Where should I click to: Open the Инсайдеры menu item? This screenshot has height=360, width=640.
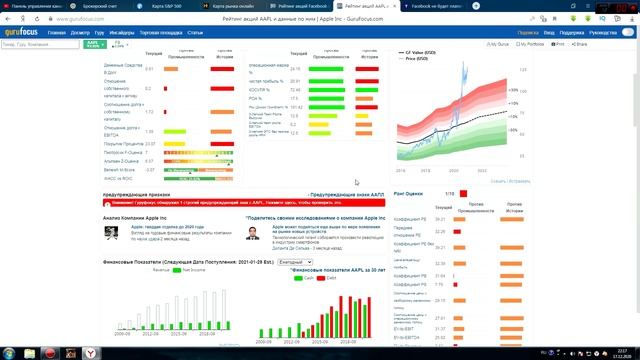(x=122, y=33)
